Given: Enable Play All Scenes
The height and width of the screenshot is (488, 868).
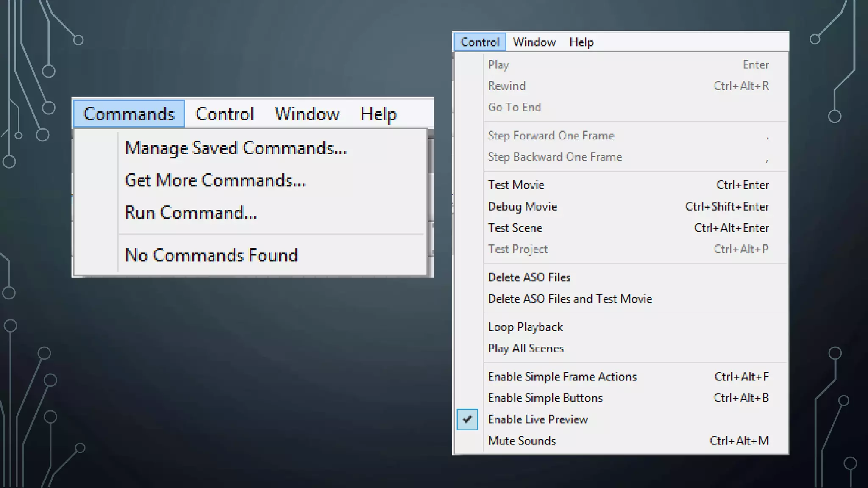Looking at the screenshot, I should pos(526,348).
